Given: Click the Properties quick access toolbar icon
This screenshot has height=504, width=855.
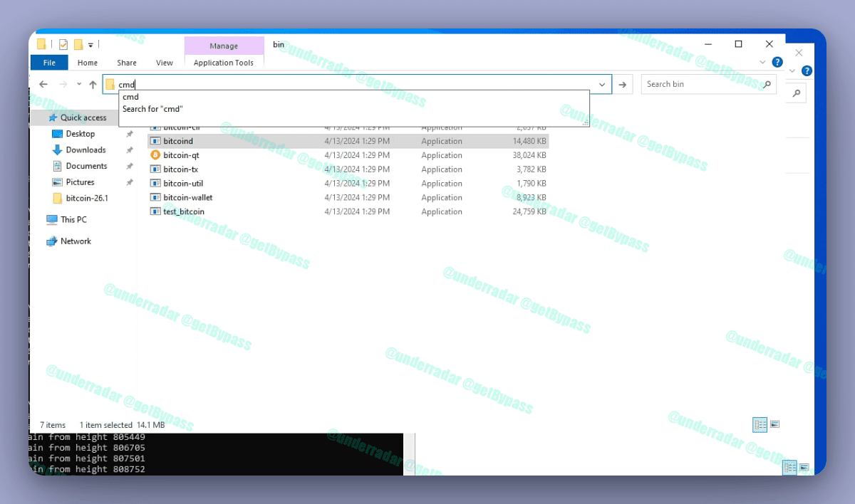Looking at the screenshot, I should 63,45.
